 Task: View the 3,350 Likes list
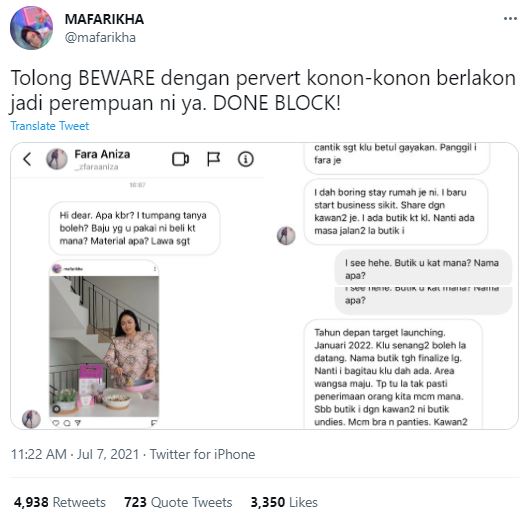pos(284,502)
